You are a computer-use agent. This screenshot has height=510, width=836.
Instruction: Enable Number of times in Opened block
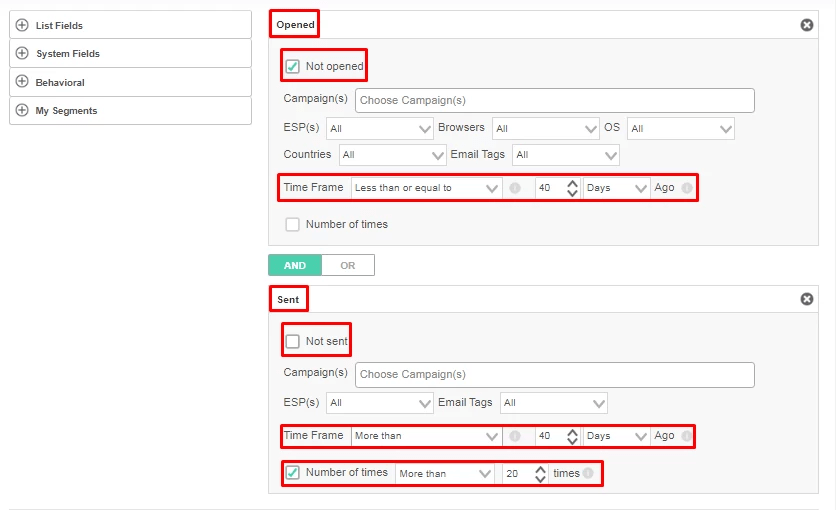click(x=292, y=224)
